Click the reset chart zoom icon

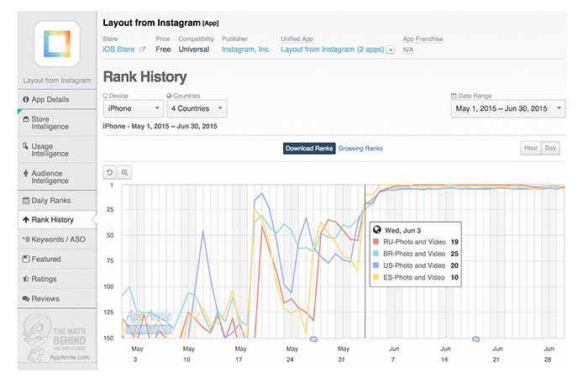(x=109, y=172)
